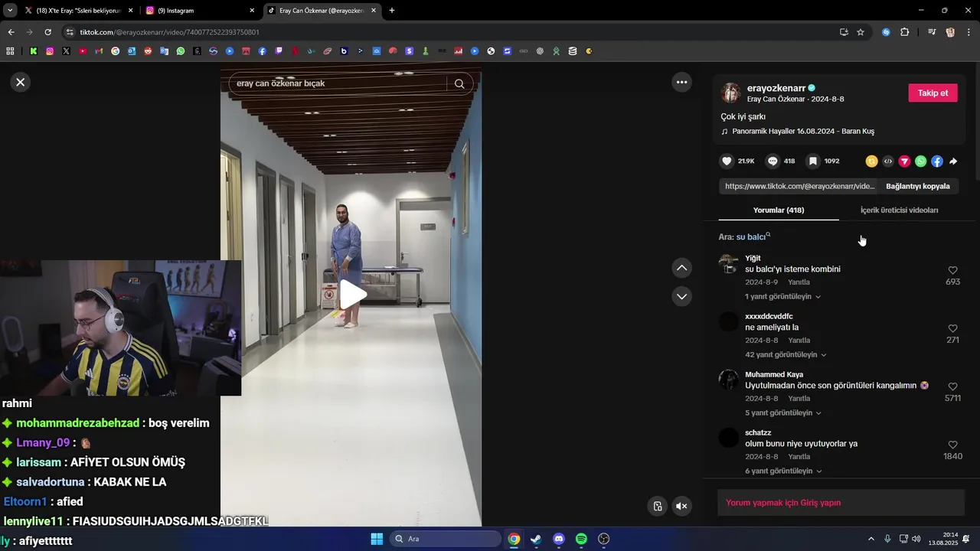This screenshot has height=551, width=980.
Task: Open the WhatsApp bookmark in bookmarks bar
Action: pyautogui.click(x=181, y=51)
